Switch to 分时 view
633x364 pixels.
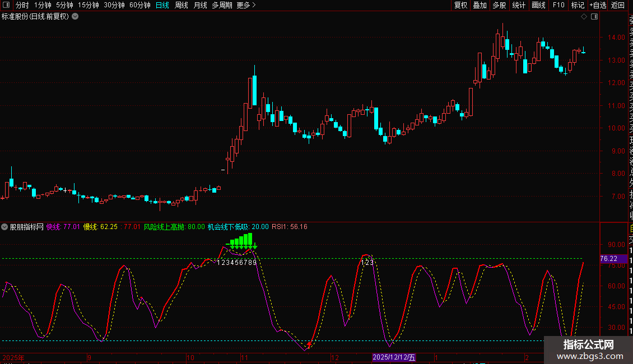[x=22, y=5]
